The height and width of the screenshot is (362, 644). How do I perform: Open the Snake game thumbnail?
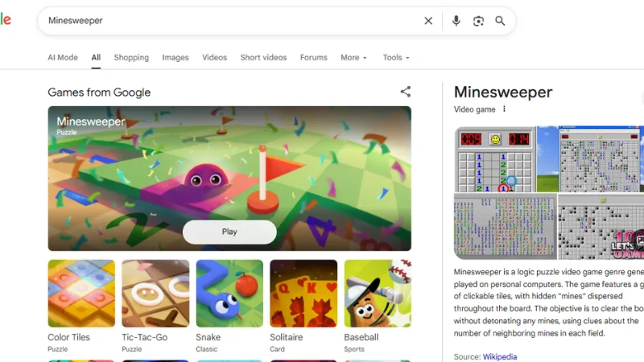(x=229, y=294)
